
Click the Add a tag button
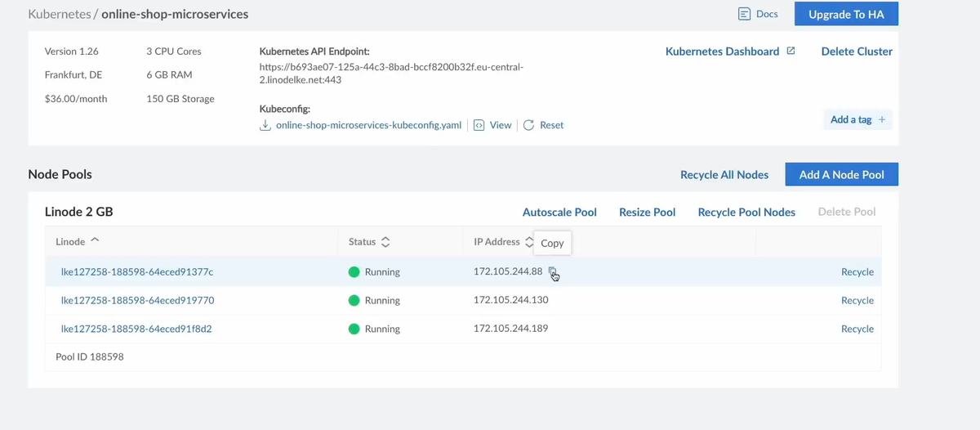(x=857, y=119)
